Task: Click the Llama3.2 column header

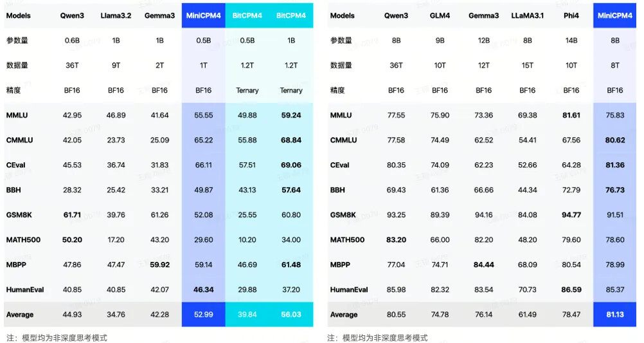Action: 116,15
